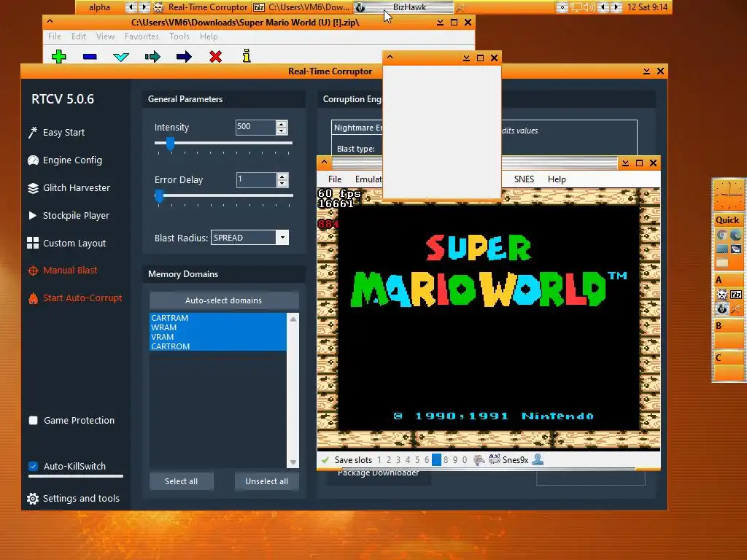This screenshot has width=747, height=560.
Task: Roll up the BizHawk window using caret button
Action: click(x=325, y=163)
